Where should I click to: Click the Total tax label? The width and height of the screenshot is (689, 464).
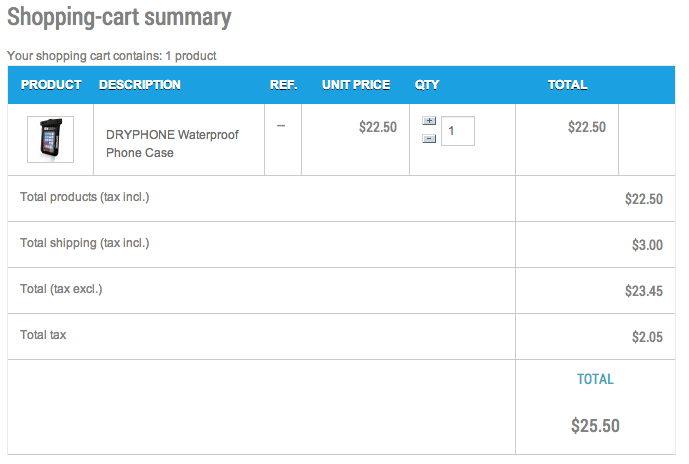coord(44,335)
